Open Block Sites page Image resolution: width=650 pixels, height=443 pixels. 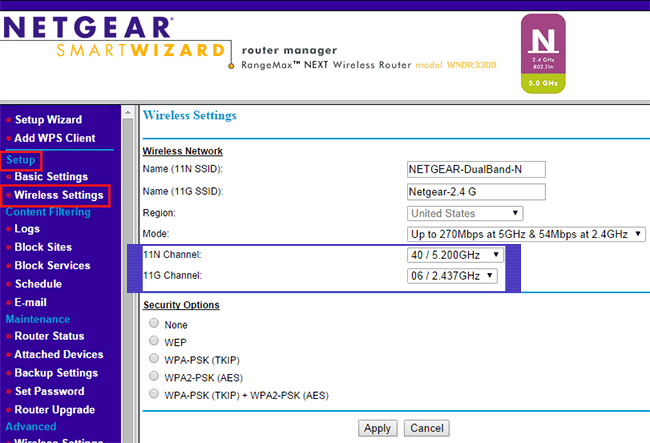coord(43,247)
